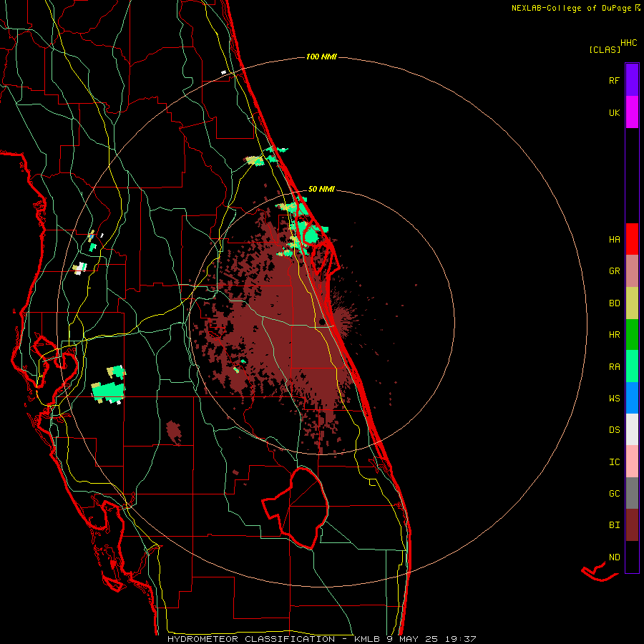This screenshot has height=644, width=644.
Task: Click the HA legend label
Action: [614, 239]
